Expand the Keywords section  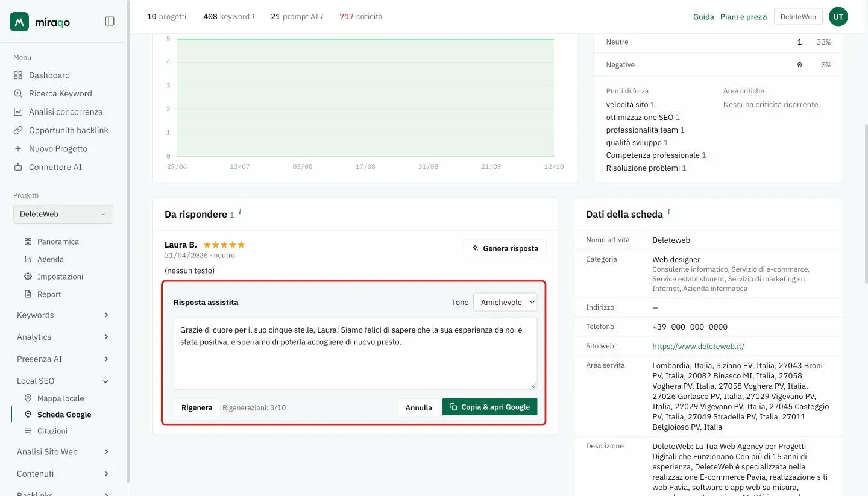(63, 315)
